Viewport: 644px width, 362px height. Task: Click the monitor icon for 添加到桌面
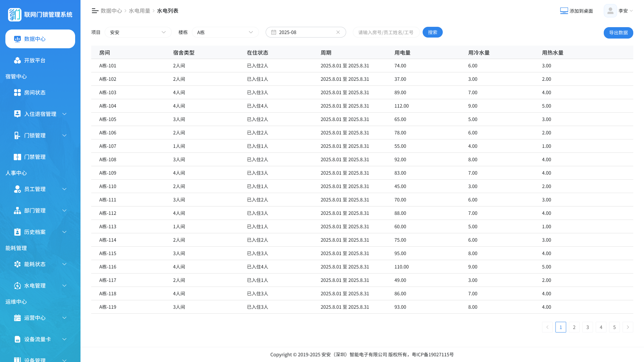[564, 11]
